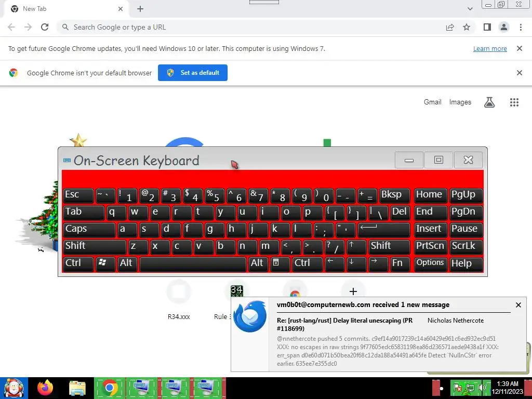Click the Windows logo key
Viewport: 532px width, 399px height.
click(x=105, y=263)
